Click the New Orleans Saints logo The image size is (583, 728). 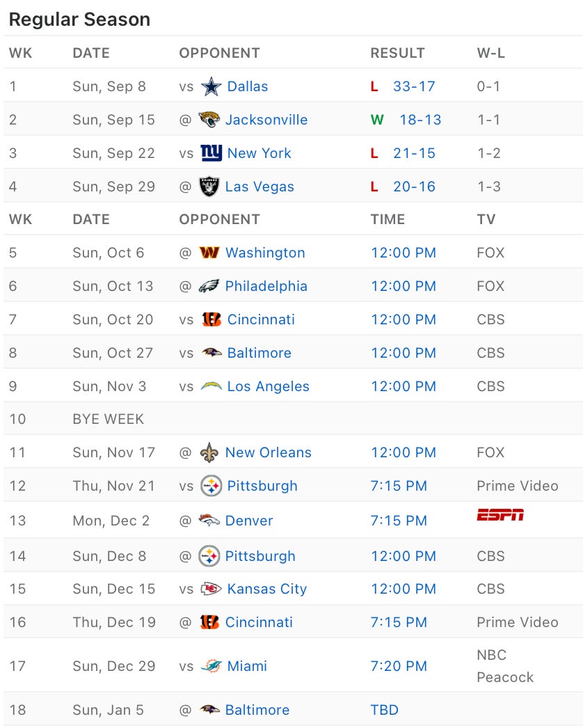click(x=209, y=452)
